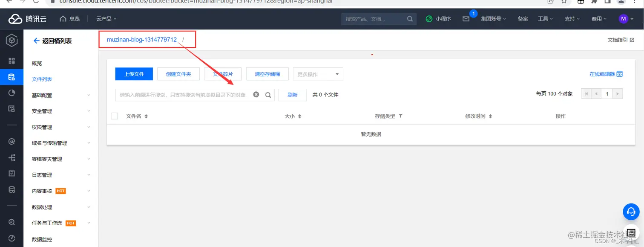Click the Tencent Cloud logo icon
Image resolution: width=644 pixels, height=247 pixels.
click(x=15, y=18)
